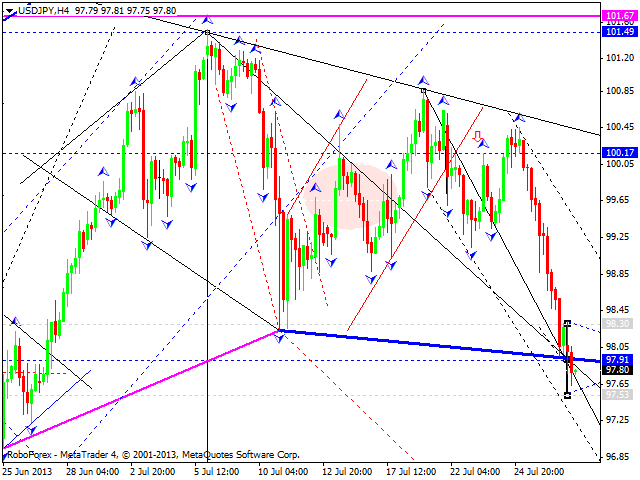Screen dimensions: 640x480
Task: Select the thick blue trend line
Action: pos(420,342)
